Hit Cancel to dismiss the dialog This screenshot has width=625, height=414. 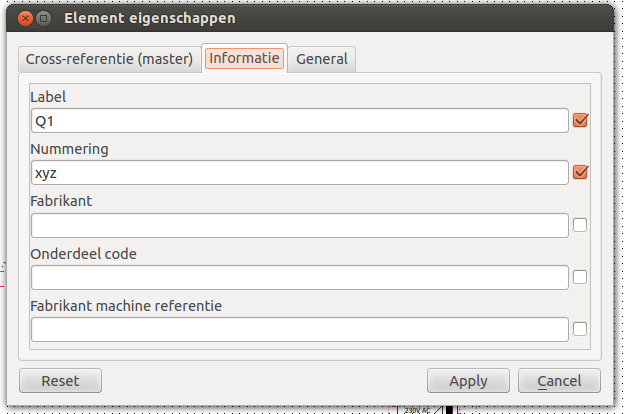point(559,381)
